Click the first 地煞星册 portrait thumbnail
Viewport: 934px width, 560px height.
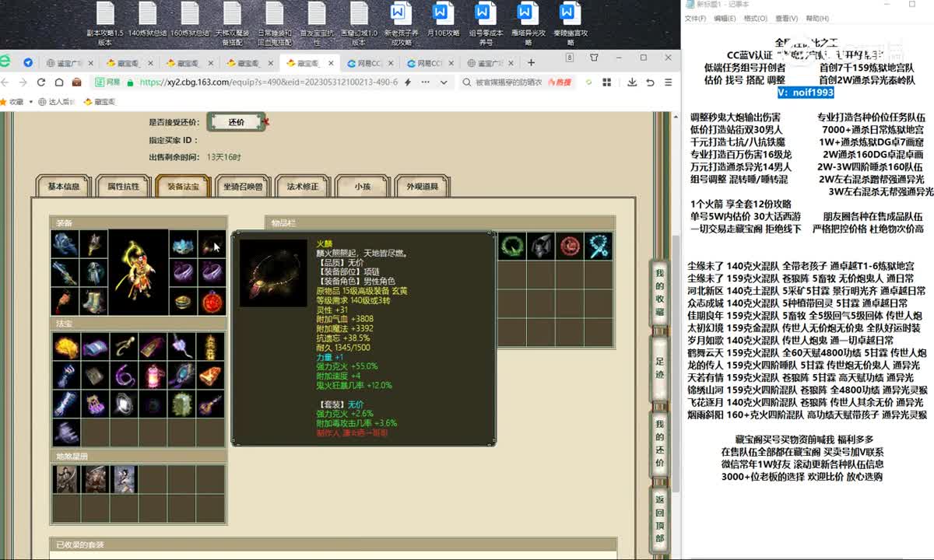coord(67,478)
